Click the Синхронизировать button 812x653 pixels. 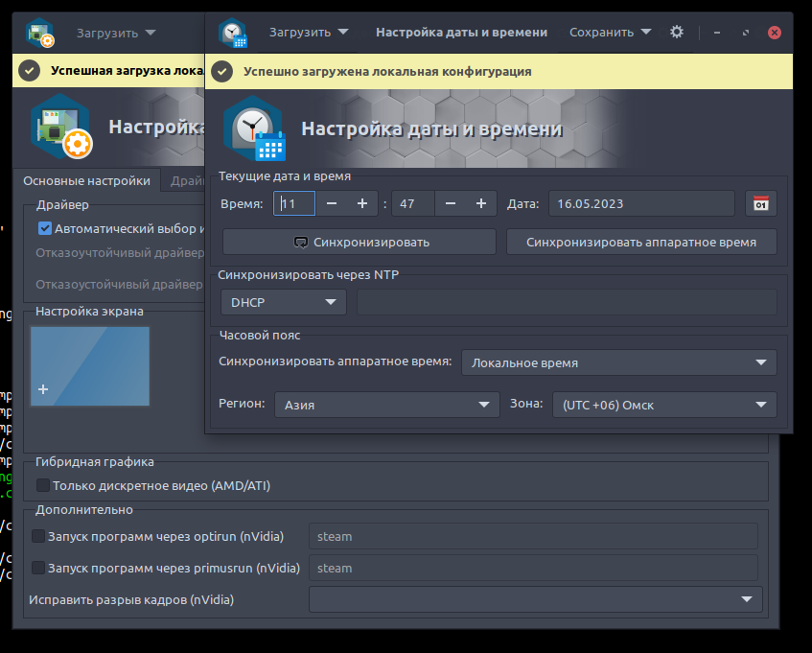tap(360, 242)
